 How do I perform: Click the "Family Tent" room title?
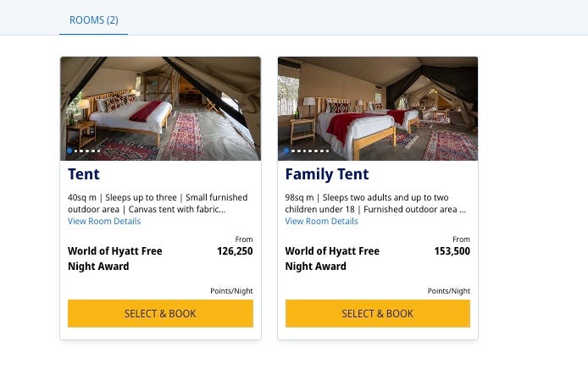(327, 175)
